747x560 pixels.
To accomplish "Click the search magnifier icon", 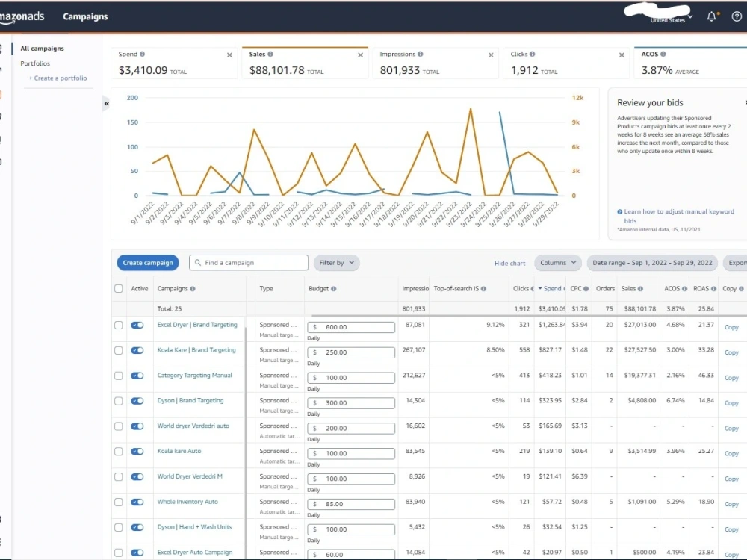I will [x=198, y=263].
